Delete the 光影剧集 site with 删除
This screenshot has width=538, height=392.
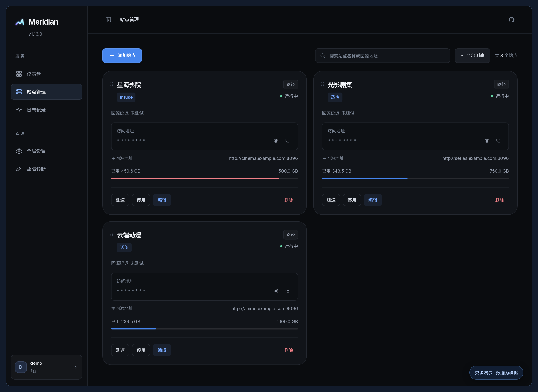click(x=500, y=200)
